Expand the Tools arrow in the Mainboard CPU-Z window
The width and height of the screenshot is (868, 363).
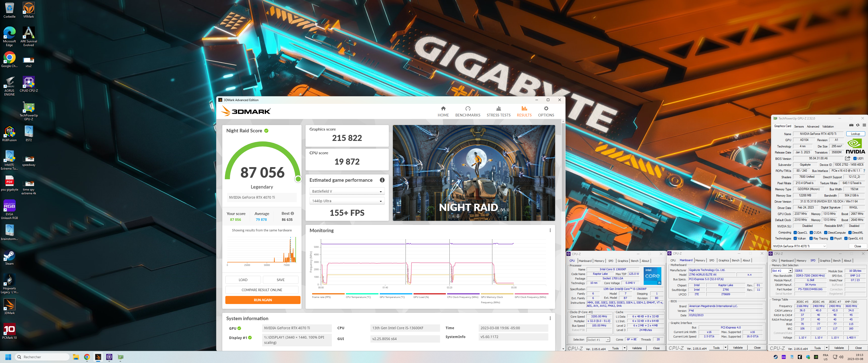[725, 348]
